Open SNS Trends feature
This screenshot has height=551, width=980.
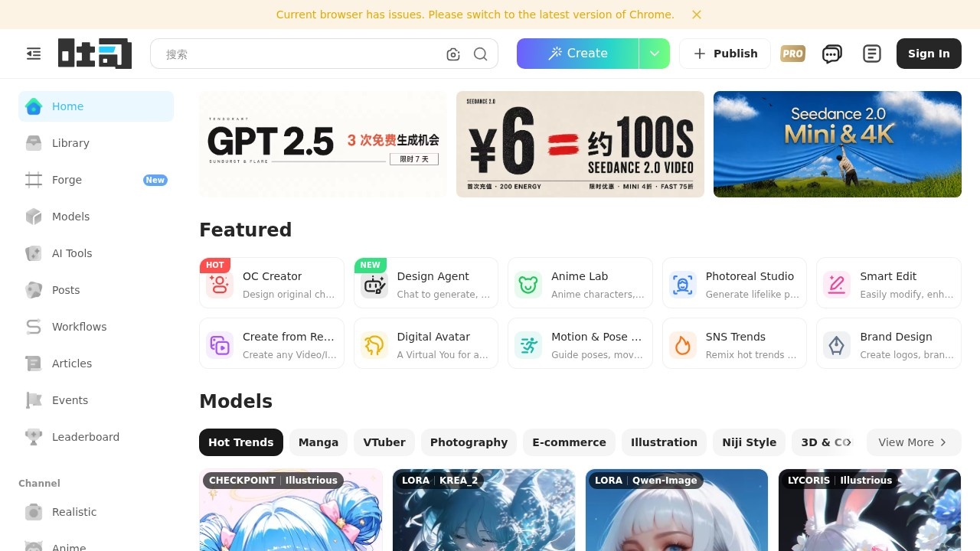(x=734, y=344)
